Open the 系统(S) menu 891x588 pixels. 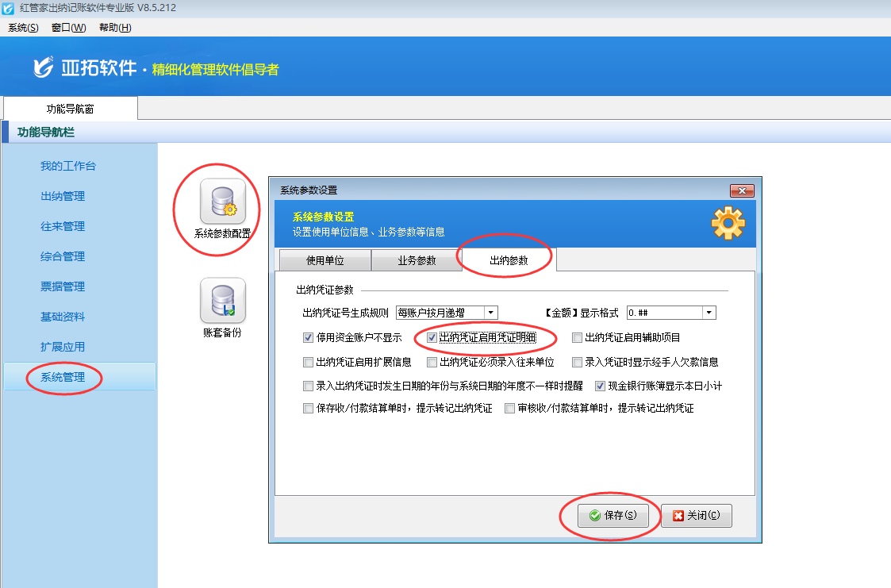[x=23, y=28]
